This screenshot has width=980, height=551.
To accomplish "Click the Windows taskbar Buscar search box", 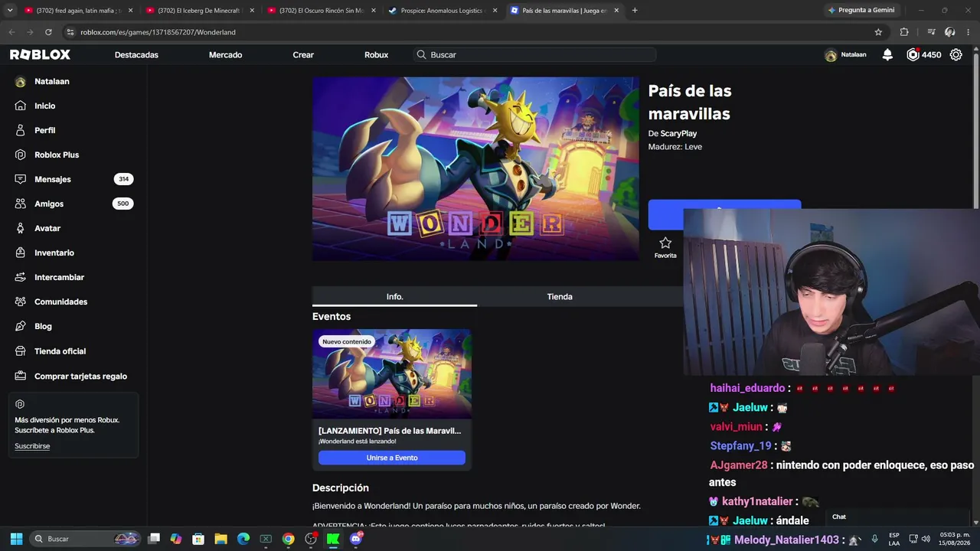I will tap(86, 539).
